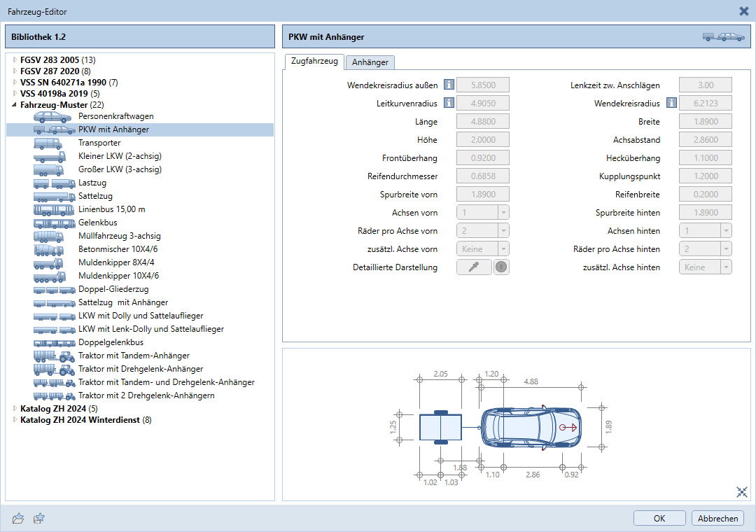This screenshot has width=756, height=532.
Task: Click the save library disk icon
Action: coord(39,518)
